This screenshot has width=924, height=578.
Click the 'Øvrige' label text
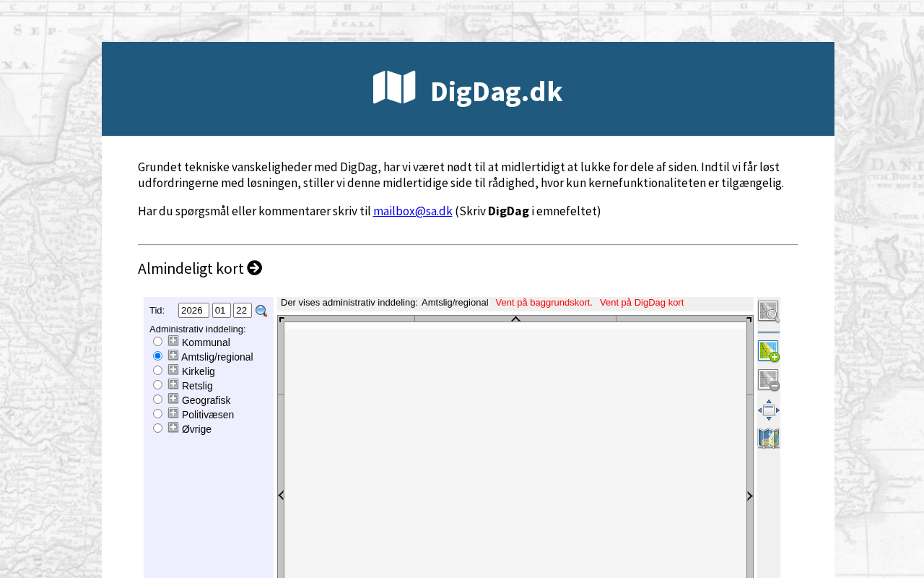(196, 429)
